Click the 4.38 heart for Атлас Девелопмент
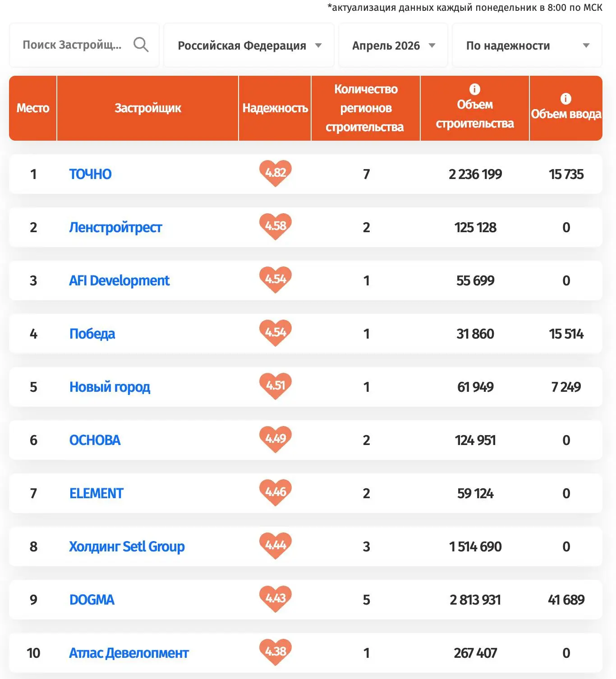 [276, 652]
